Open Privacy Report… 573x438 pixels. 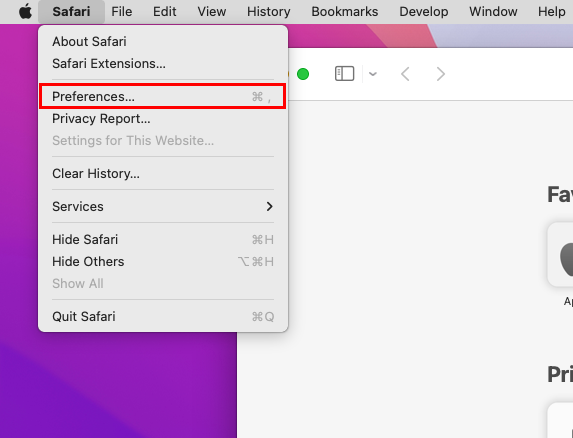coord(163,119)
